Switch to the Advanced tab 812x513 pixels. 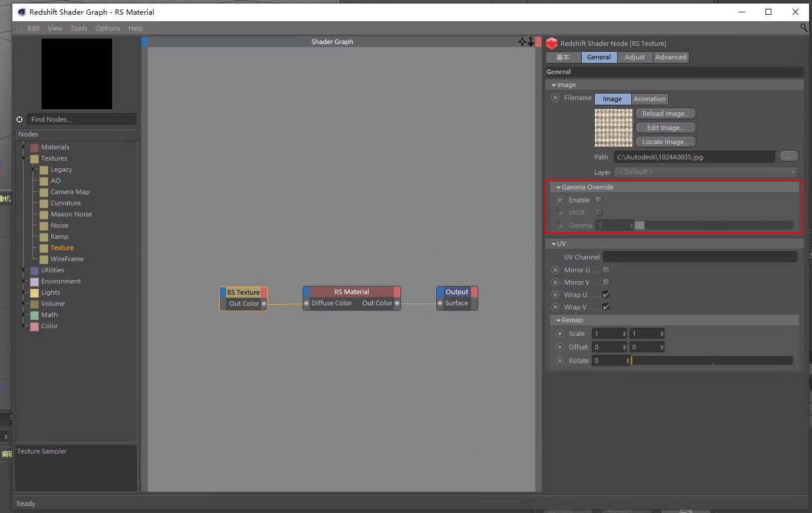(x=671, y=57)
